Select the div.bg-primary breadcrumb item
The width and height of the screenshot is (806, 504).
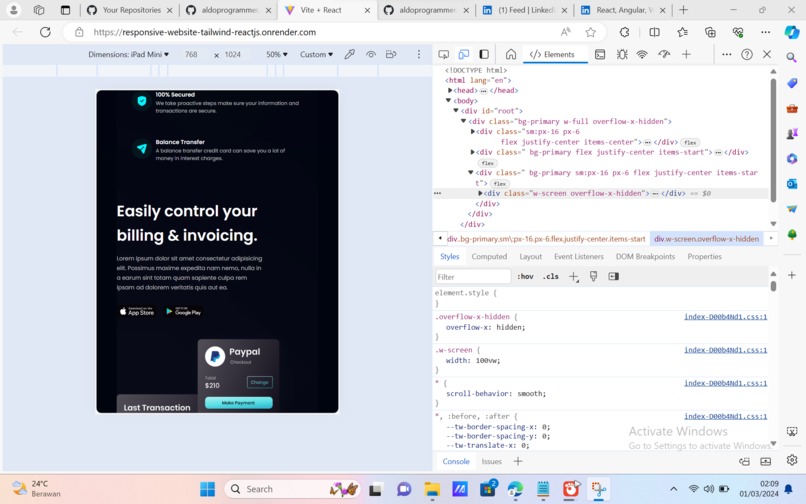point(546,239)
